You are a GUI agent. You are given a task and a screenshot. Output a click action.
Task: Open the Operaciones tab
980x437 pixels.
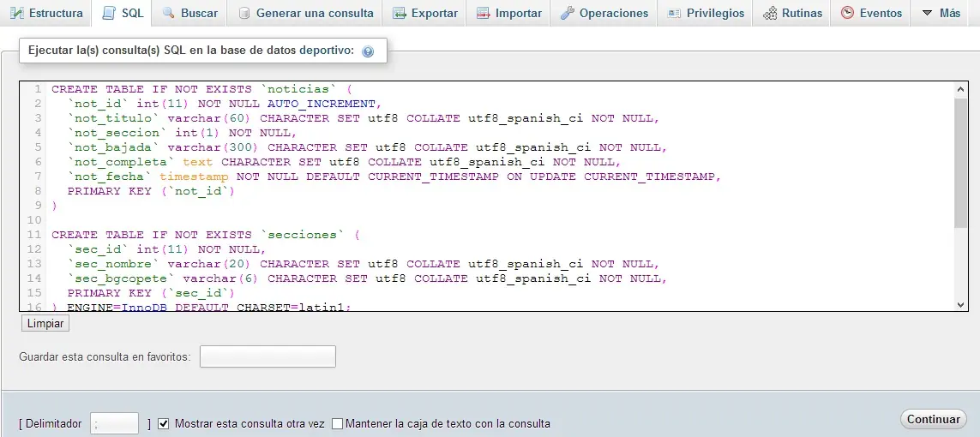604,13
